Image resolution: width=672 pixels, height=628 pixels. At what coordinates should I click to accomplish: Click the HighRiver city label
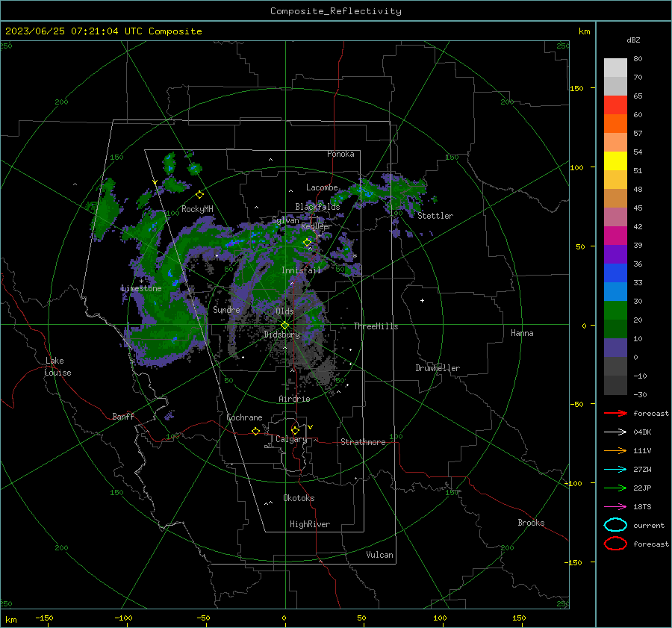[310, 524]
